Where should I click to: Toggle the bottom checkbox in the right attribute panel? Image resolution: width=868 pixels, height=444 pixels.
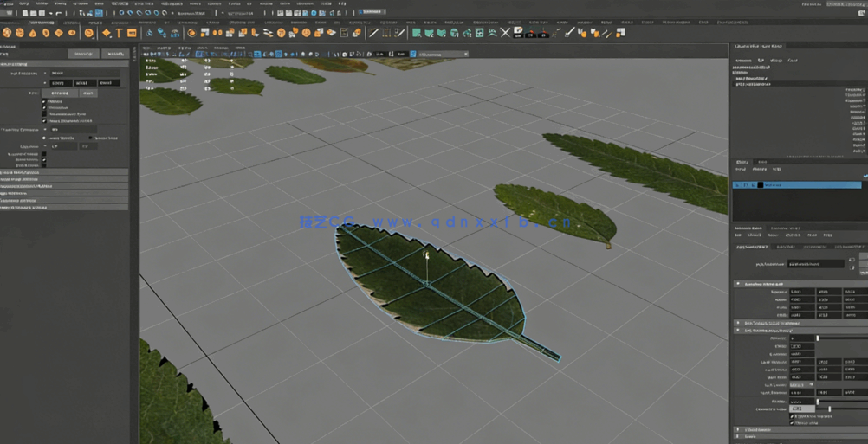792,422
